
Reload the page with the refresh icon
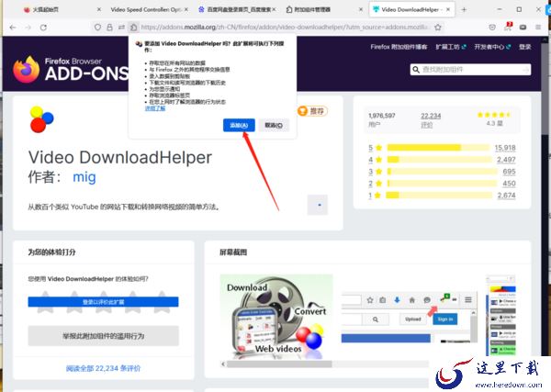pos(43,28)
